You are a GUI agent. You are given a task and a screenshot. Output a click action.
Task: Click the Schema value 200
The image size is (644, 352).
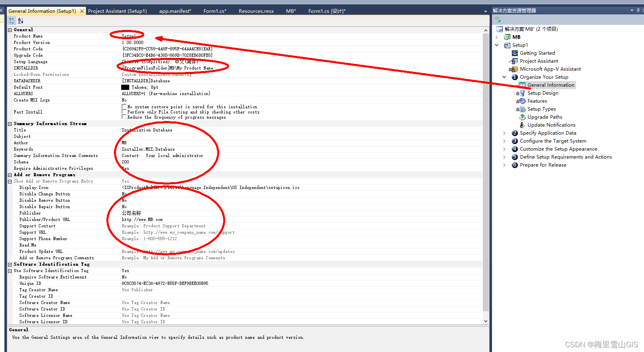tap(125, 162)
